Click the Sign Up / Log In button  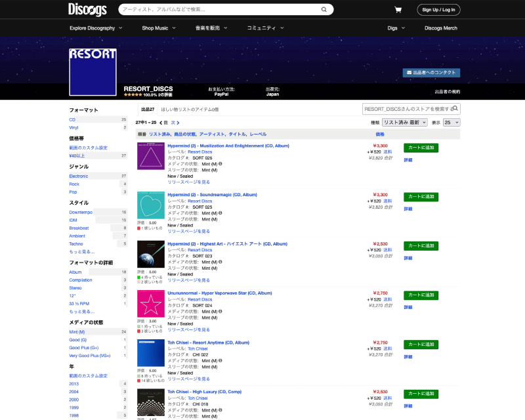point(438,9)
